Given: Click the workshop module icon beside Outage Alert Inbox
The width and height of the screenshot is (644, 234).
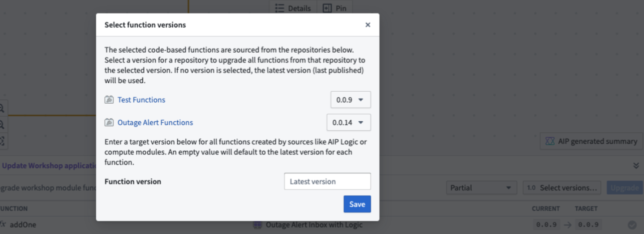Looking at the screenshot, I should tap(257, 225).
